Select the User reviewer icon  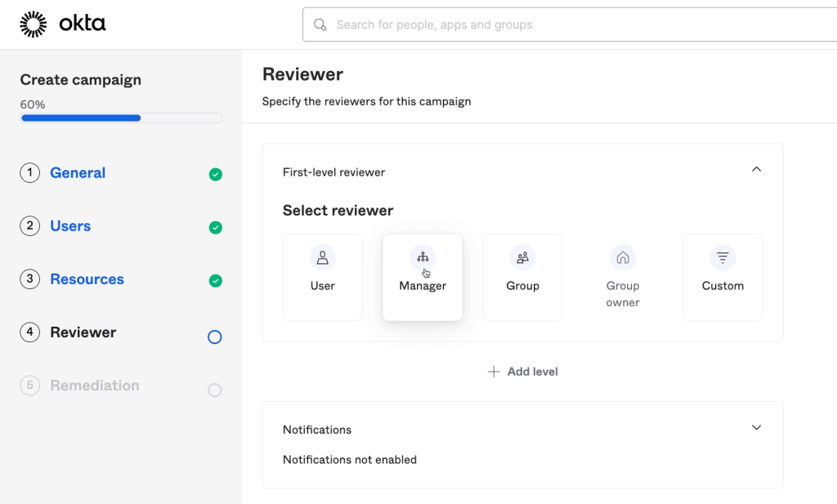point(322,258)
